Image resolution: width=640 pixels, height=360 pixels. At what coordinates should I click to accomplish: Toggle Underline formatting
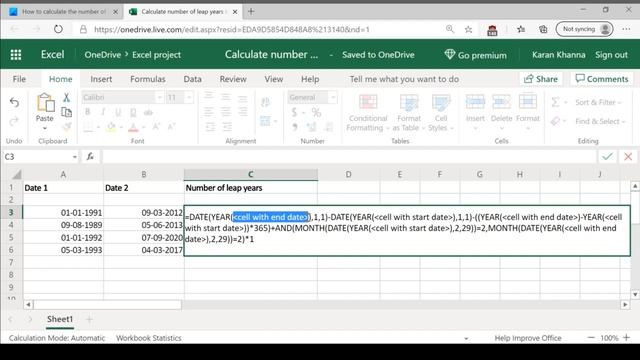tap(118, 112)
